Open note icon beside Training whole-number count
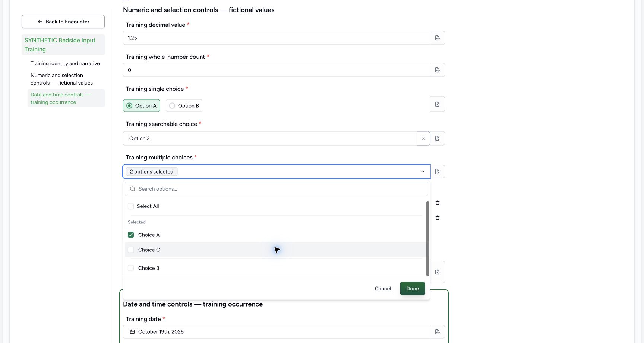This screenshot has height=343, width=644. pos(438,70)
